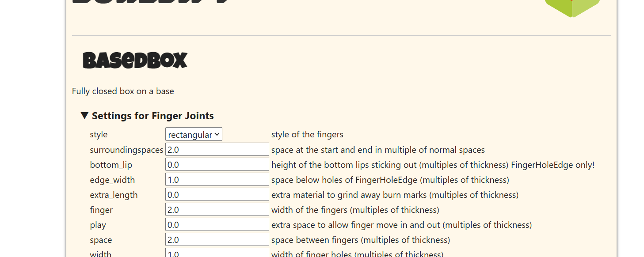Click the surroundingspaces input field

(x=217, y=149)
